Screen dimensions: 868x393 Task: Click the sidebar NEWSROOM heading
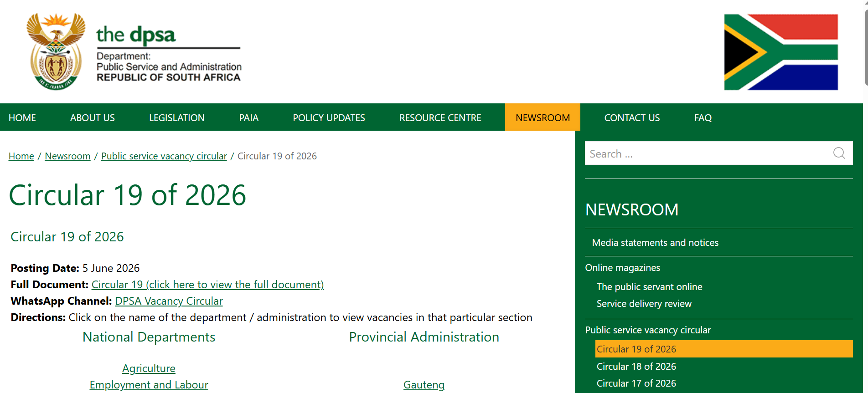632,210
